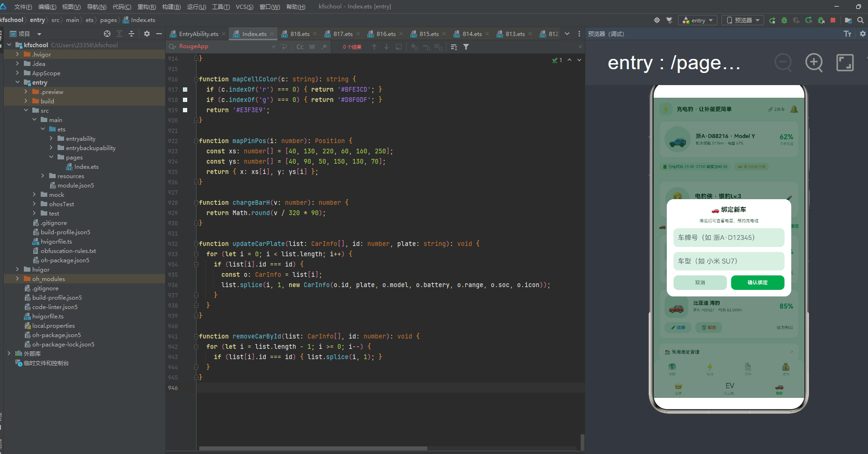Screen dimensions: 868x454
Task: Open the entry run configuration dropdown
Action: point(698,20)
